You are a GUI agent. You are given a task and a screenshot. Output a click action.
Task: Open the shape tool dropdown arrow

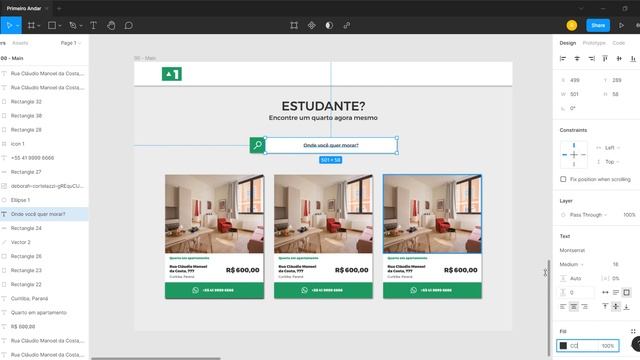click(x=60, y=26)
